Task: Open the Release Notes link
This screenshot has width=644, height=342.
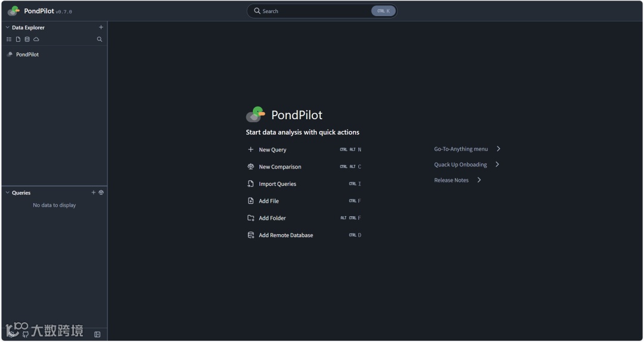Action: tap(457, 181)
